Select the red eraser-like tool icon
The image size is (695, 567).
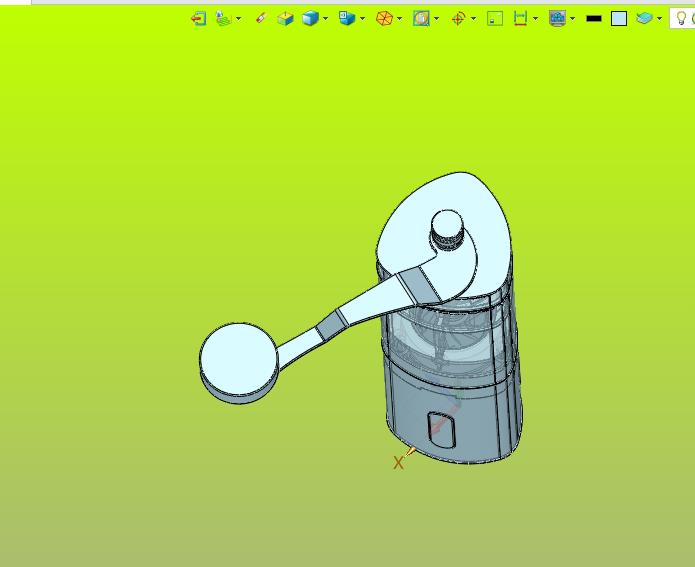[262, 18]
